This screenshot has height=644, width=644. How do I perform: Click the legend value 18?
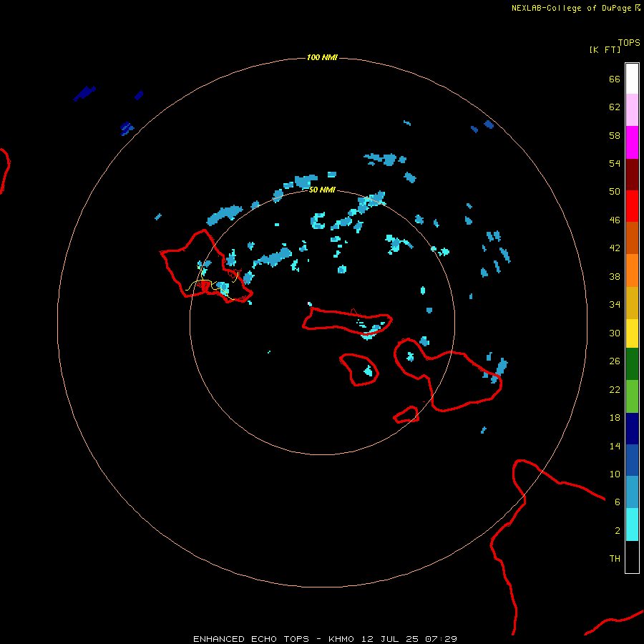click(x=615, y=418)
